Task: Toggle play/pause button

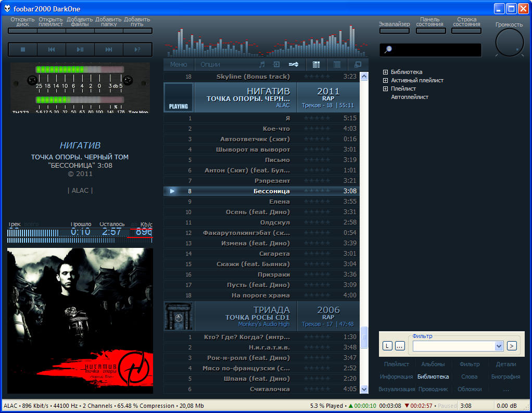Action: pyautogui.click(x=80, y=49)
